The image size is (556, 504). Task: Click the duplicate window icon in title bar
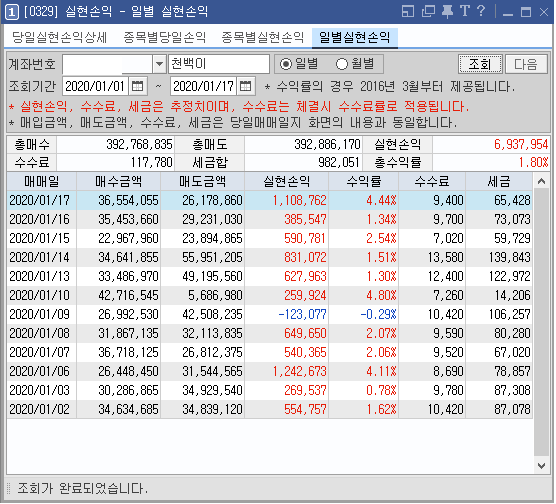coord(428,12)
